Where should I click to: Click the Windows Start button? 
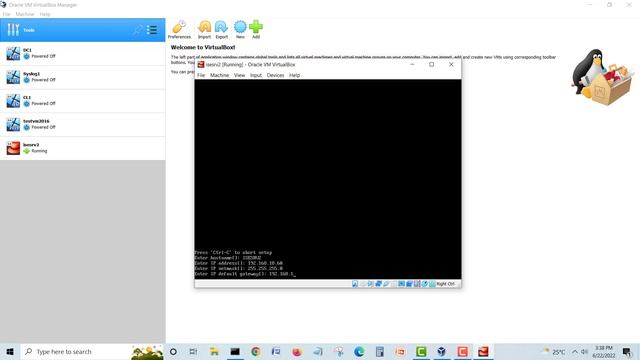pos(10,351)
